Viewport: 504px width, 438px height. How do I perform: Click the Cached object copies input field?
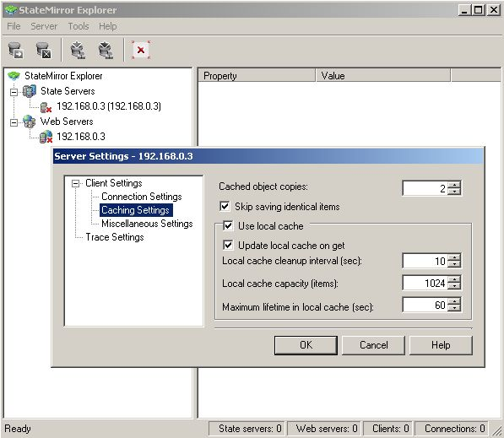pyautogui.click(x=425, y=188)
